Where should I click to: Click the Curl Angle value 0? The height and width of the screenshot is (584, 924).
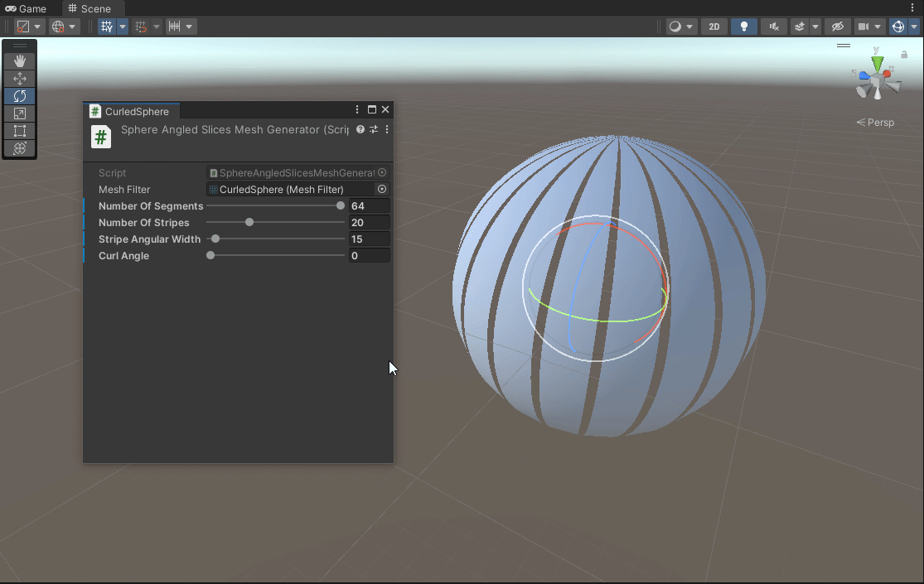tap(370, 255)
